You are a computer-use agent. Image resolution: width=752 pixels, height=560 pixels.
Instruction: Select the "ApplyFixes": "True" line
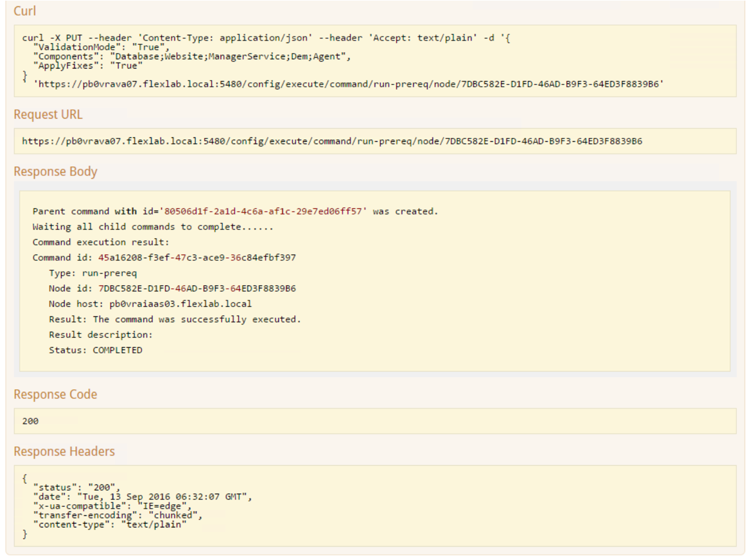click(88, 66)
